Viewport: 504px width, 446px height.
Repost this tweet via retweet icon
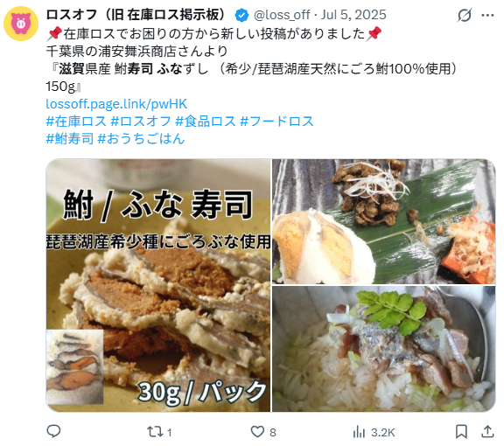[x=155, y=431]
